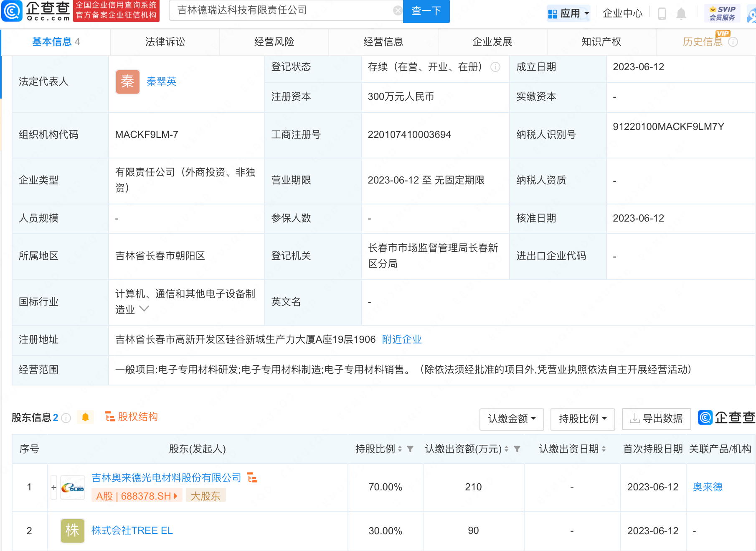The height and width of the screenshot is (551, 756).
Task: Filter the 持股比例 column using funnel icon
Action: [x=410, y=449]
